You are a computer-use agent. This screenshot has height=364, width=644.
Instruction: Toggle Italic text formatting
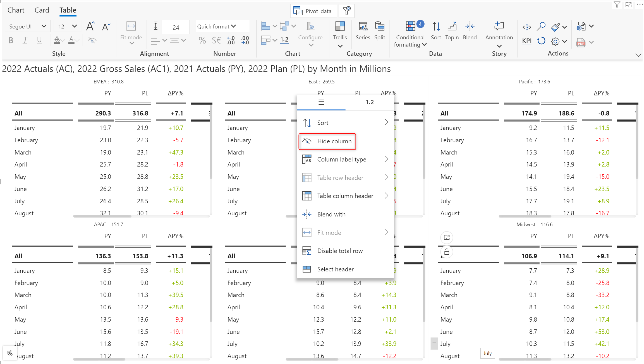tap(25, 40)
